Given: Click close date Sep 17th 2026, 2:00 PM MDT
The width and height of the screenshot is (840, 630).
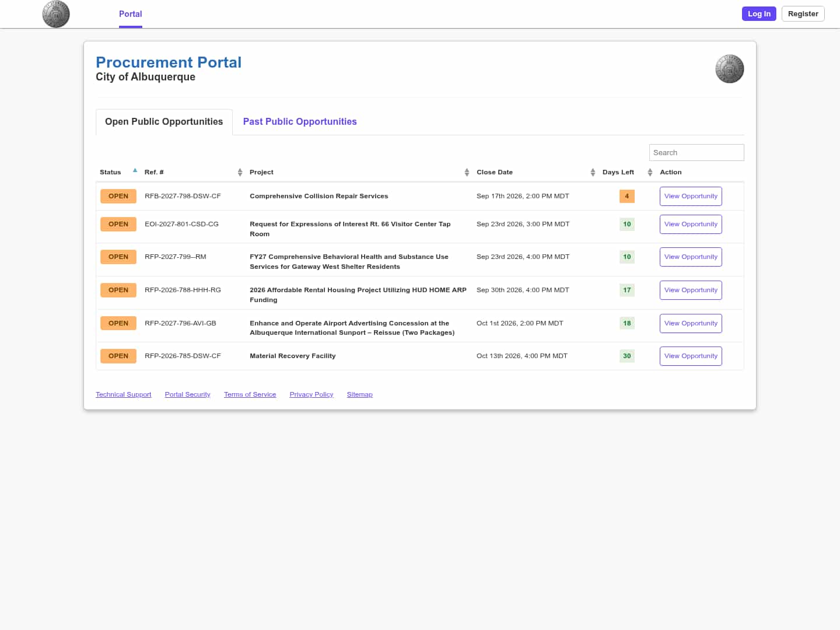Looking at the screenshot, I should tap(523, 196).
